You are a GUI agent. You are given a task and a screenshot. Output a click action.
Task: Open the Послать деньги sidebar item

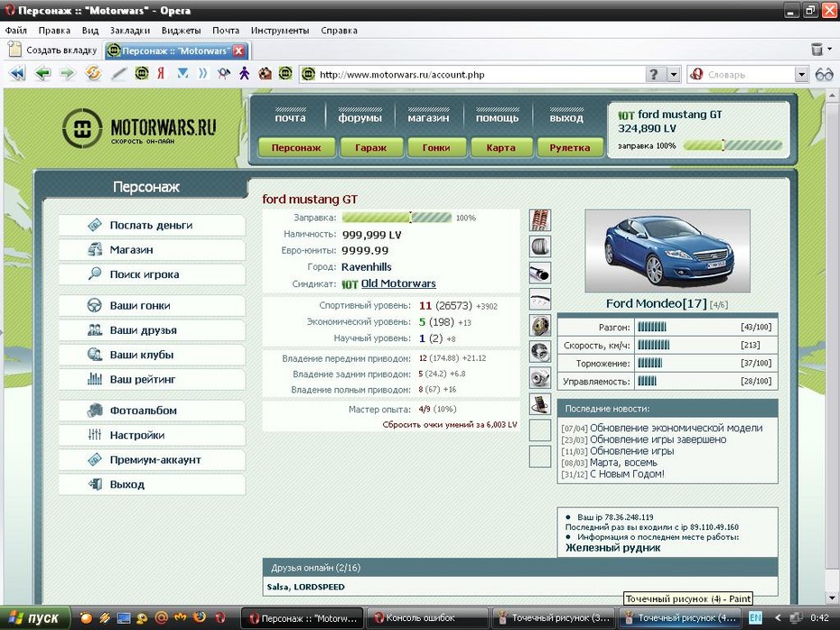(152, 226)
